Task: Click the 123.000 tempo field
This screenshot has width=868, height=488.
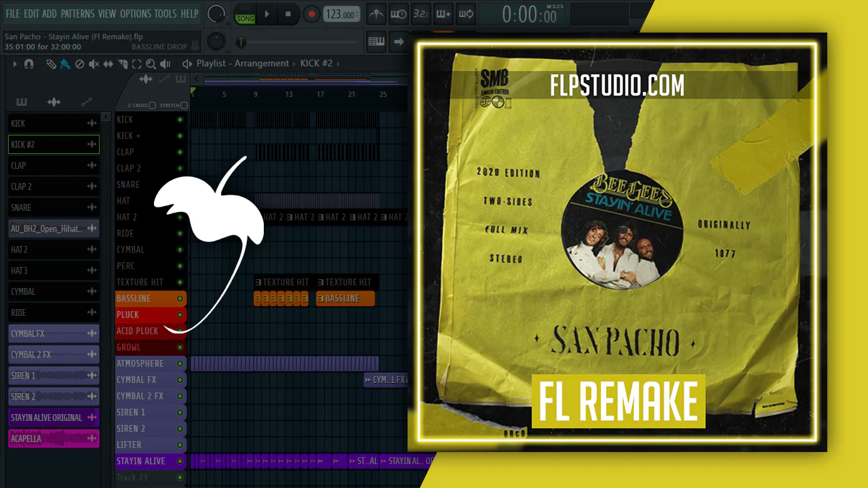Action: pos(342,14)
